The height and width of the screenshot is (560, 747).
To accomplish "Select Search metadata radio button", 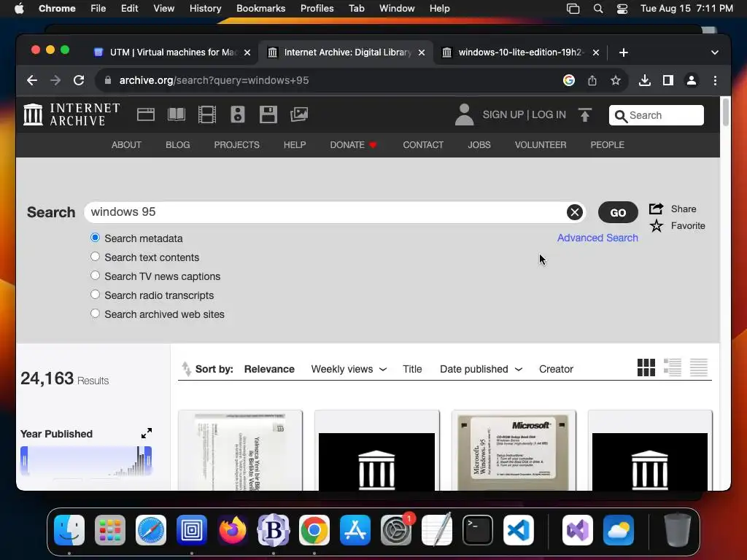I will click(96, 238).
